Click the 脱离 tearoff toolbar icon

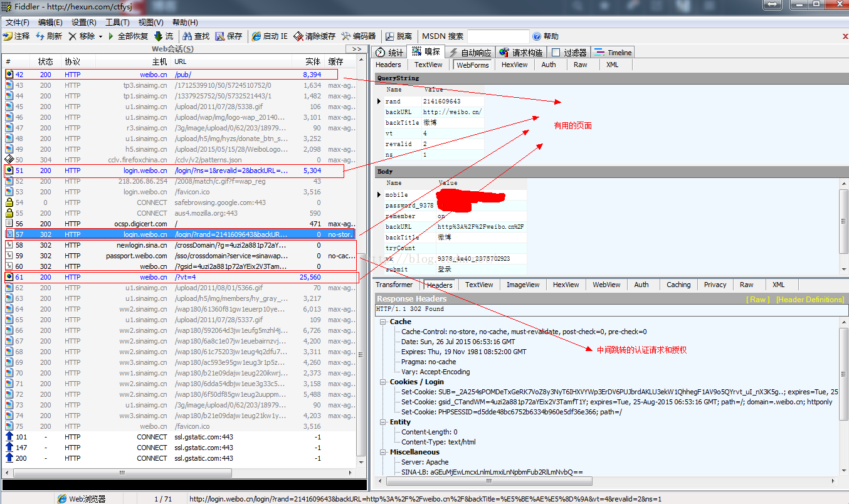click(x=390, y=36)
